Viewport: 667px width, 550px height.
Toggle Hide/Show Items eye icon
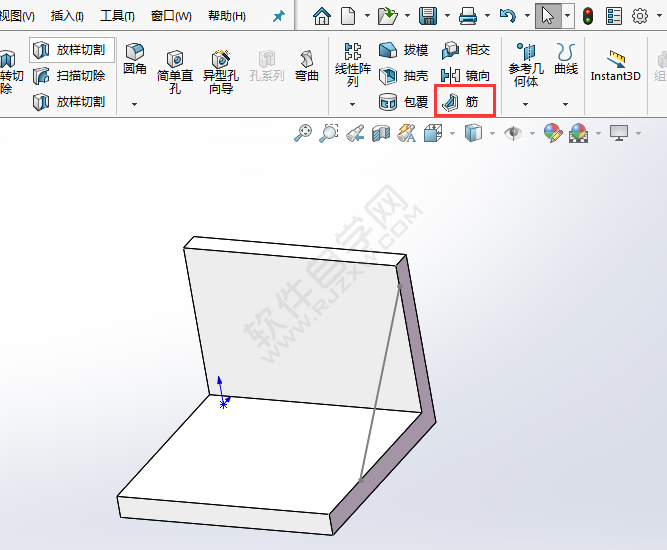513,133
